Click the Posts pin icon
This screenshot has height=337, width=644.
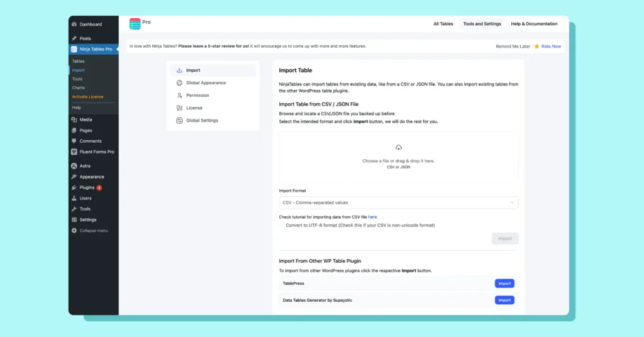pyautogui.click(x=74, y=38)
